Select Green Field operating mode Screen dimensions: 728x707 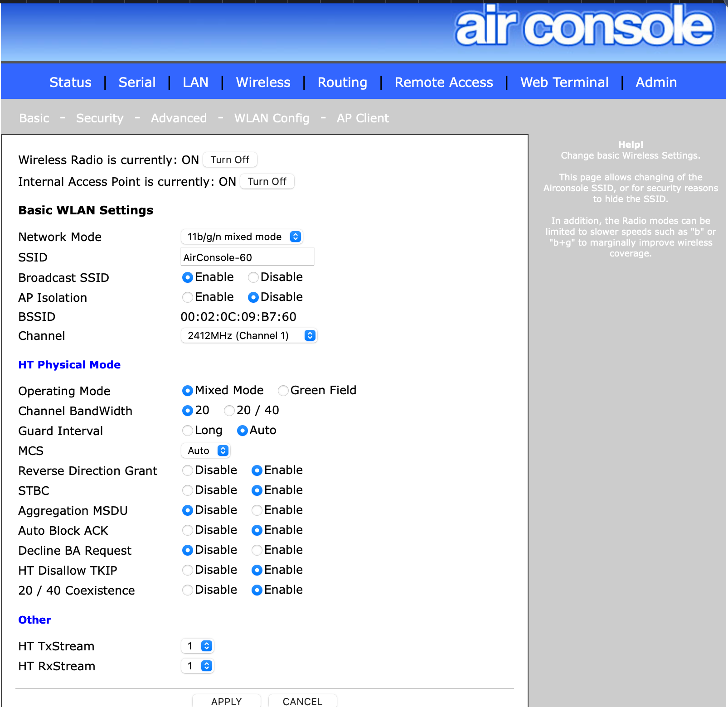(x=283, y=390)
